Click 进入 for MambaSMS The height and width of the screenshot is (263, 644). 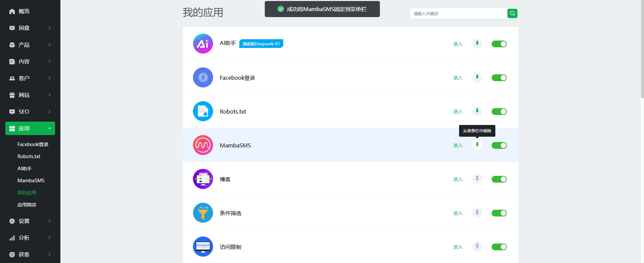(458, 145)
